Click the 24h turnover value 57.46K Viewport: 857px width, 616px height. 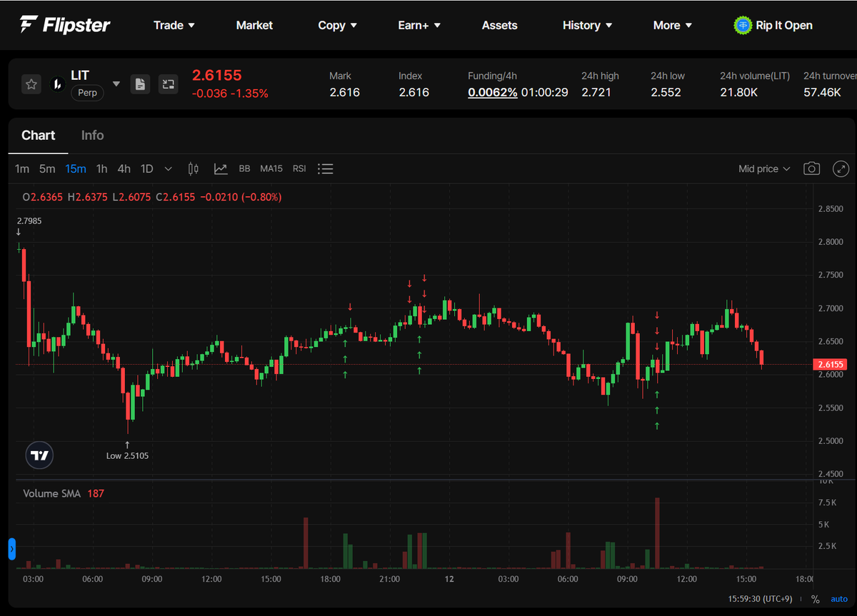coord(823,92)
